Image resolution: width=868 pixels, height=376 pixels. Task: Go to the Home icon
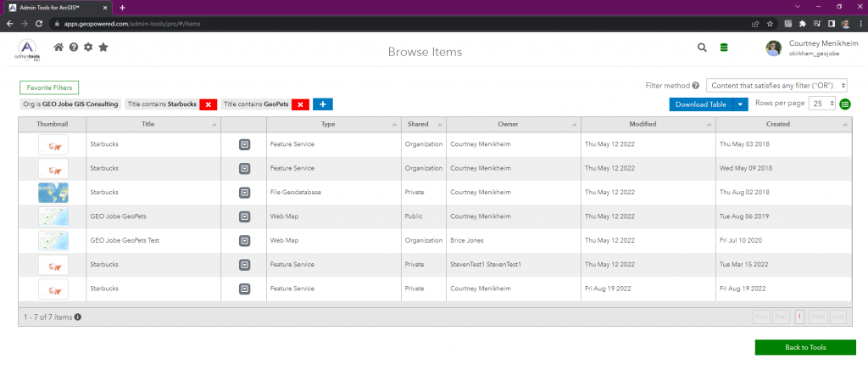pos(58,48)
